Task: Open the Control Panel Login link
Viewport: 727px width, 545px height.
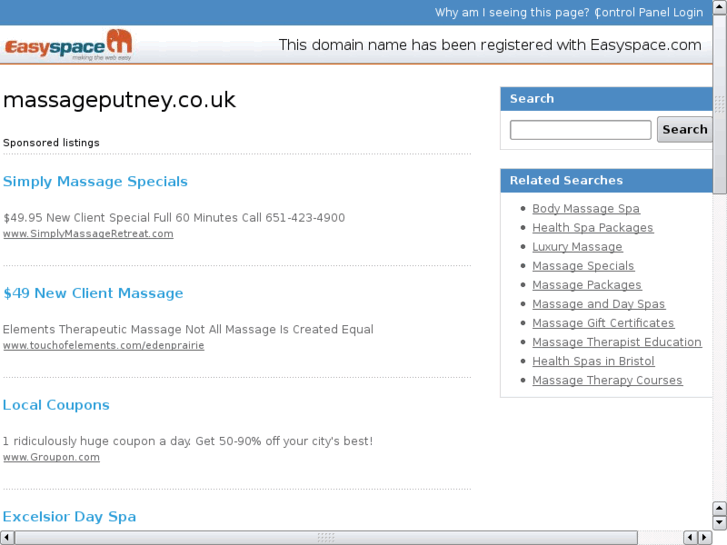Action: tap(649, 13)
